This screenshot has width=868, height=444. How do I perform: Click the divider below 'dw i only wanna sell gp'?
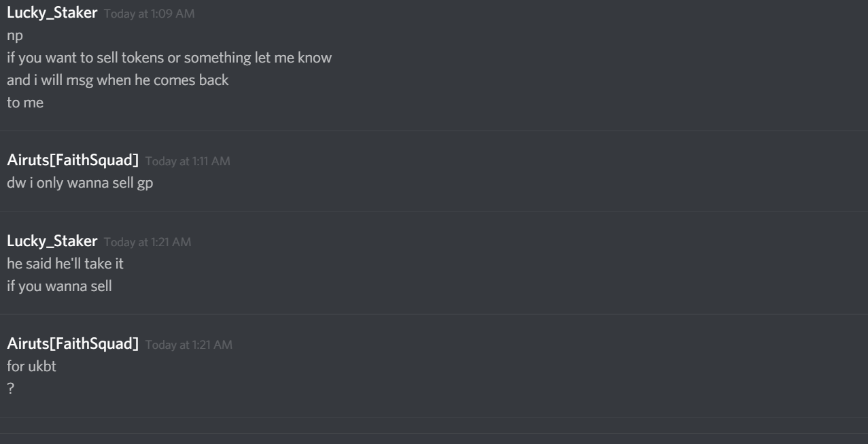click(x=434, y=211)
